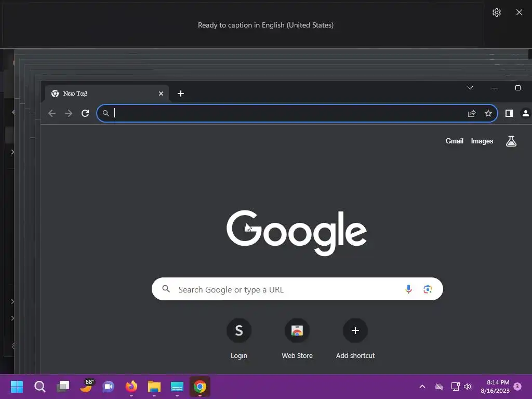Close the New Tab tab
The height and width of the screenshot is (399, 532).
tap(161, 94)
